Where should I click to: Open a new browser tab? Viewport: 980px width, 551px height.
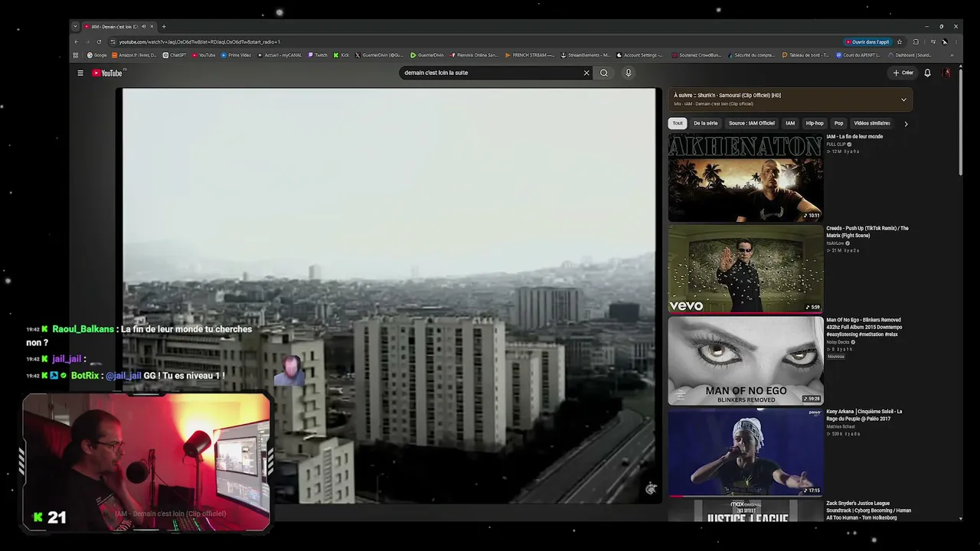click(164, 27)
